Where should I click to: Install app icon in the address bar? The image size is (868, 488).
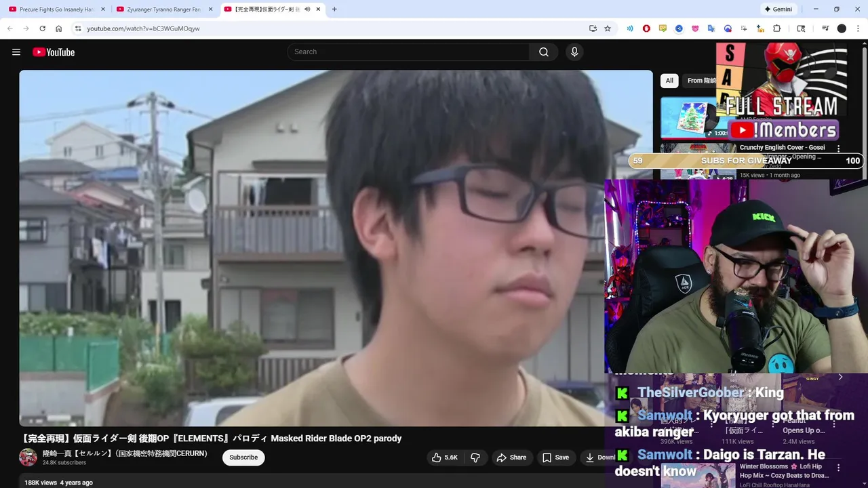pos(593,28)
